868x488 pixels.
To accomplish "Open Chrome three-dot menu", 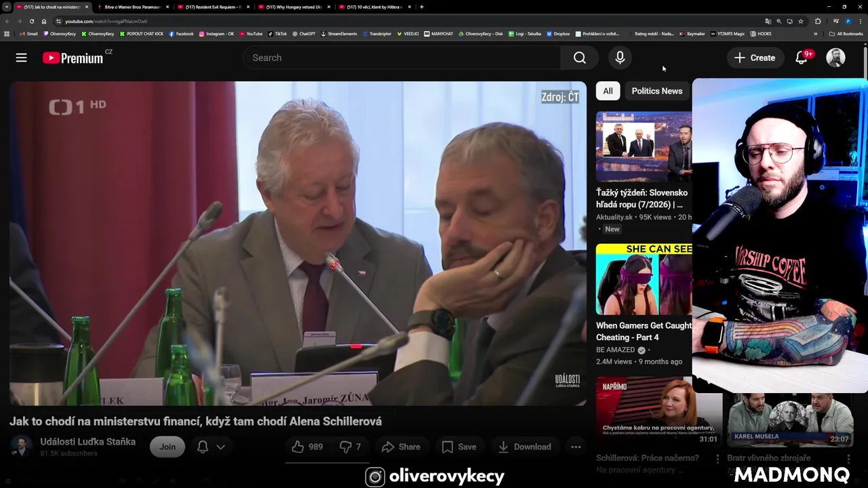I will point(861,21).
